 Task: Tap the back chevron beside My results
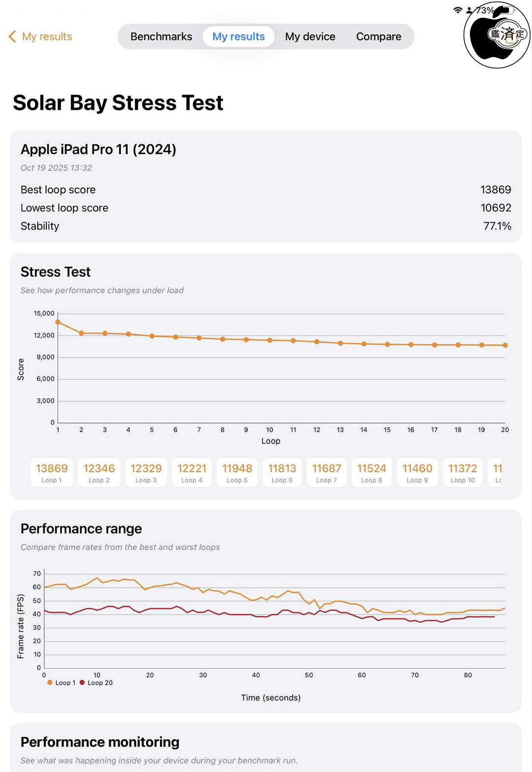[12, 36]
